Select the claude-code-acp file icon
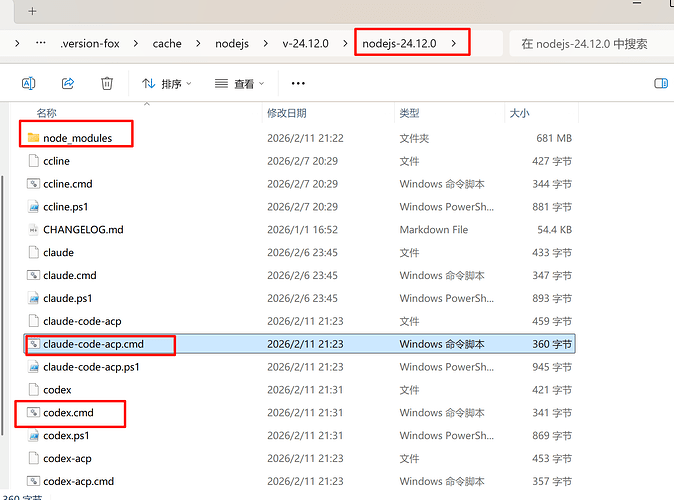This screenshot has height=500, width=674. (x=34, y=321)
